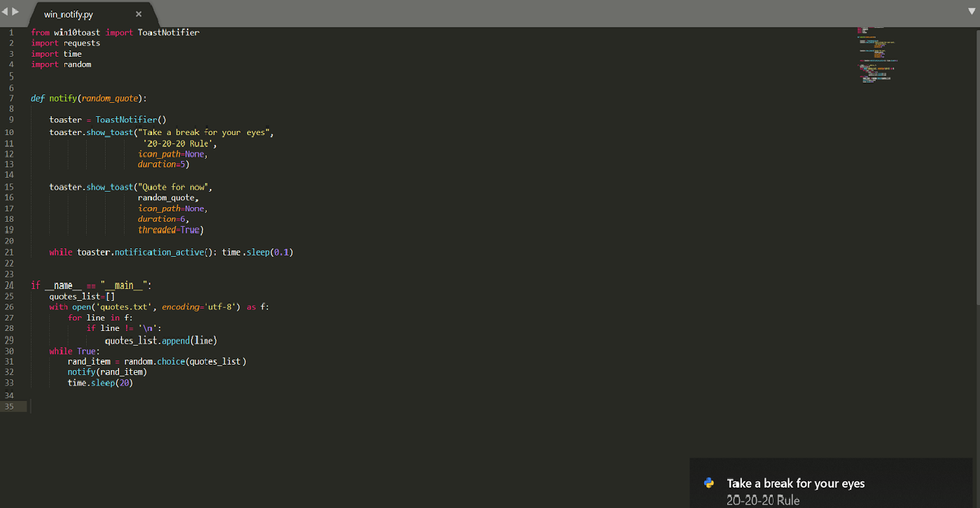This screenshot has height=508, width=980.
Task: Open the 'Take a break for your eyes' notification
Action: click(x=795, y=484)
